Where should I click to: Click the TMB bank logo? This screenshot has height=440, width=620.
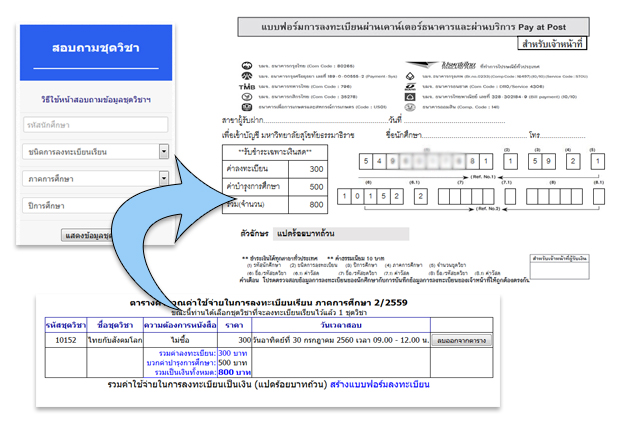(x=247, y=86)
